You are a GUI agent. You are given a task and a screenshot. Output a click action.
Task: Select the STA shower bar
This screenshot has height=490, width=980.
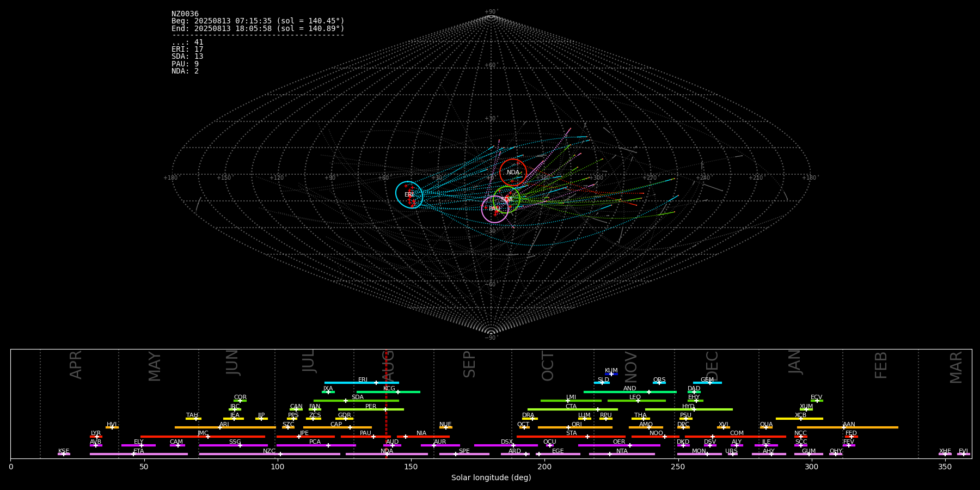tap(571, 437)
